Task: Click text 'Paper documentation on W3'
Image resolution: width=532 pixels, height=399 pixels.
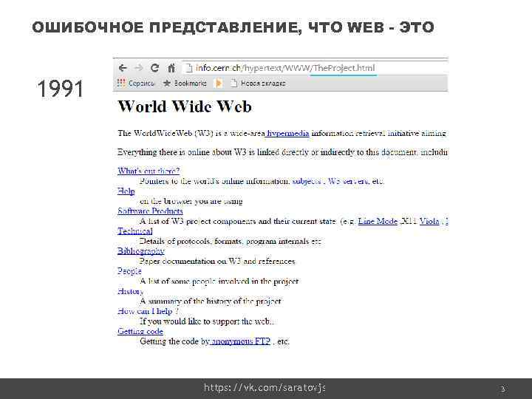Action: tap(191, 262)
